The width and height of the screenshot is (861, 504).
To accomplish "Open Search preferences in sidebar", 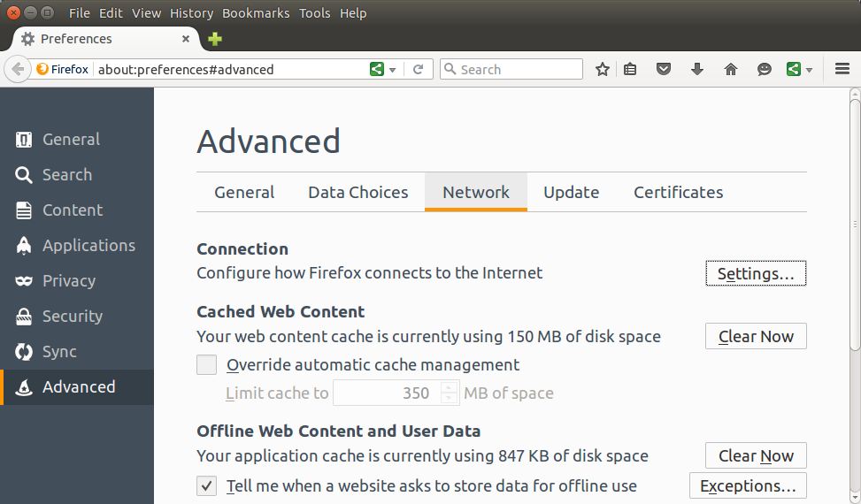I will point(77,175).
